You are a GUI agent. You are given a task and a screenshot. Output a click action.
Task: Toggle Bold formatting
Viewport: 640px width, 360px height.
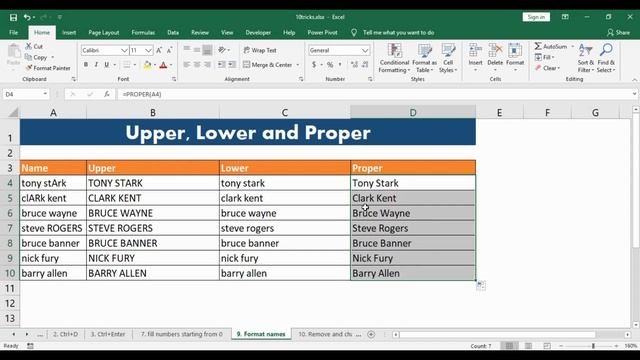[86, 64]
